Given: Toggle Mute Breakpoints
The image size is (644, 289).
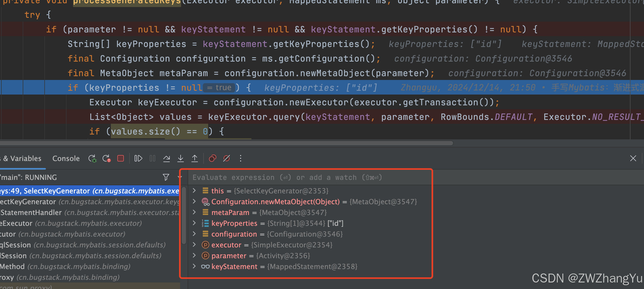Looking at the screenshot, I should coord(227,158).
